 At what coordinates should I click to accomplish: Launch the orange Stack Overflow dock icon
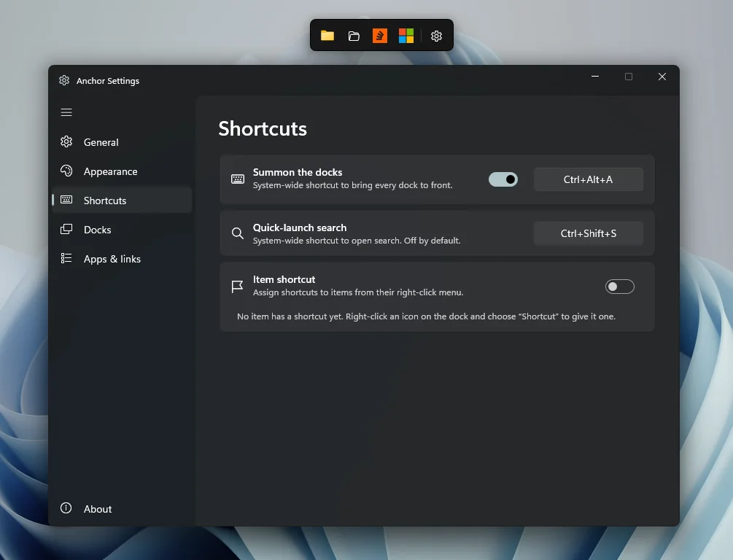(379, 36)
